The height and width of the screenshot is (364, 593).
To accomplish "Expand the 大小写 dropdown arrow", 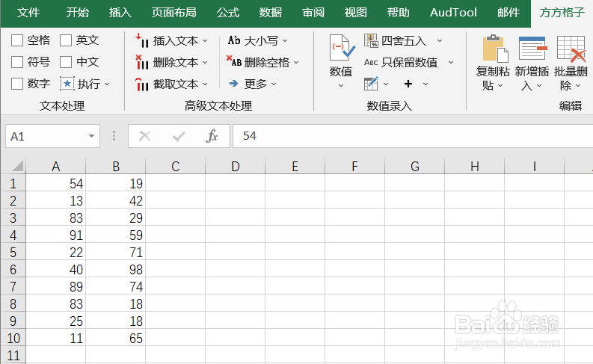I will (x=285, y=40).
